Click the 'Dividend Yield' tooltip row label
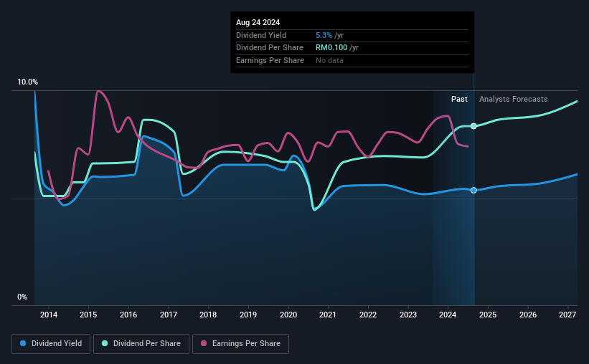Screen dimensions: 589x364 [x=261, y=35]
